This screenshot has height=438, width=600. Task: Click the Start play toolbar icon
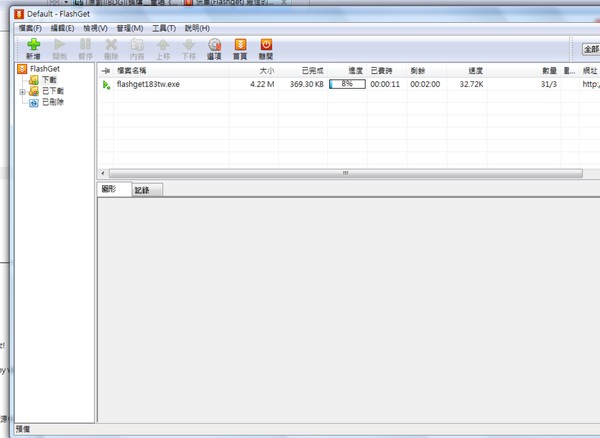[x=59, y=45]
